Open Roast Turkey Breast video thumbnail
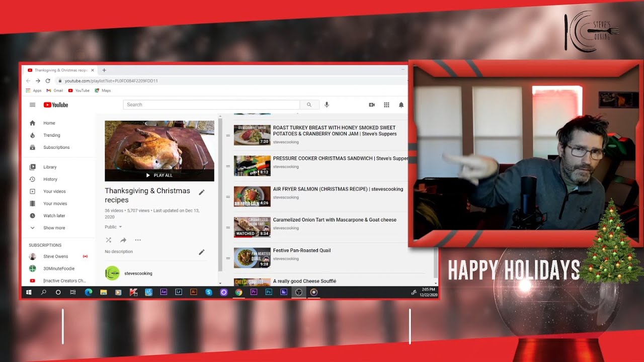This screenshot has height=362, width=644. point(252,135)
